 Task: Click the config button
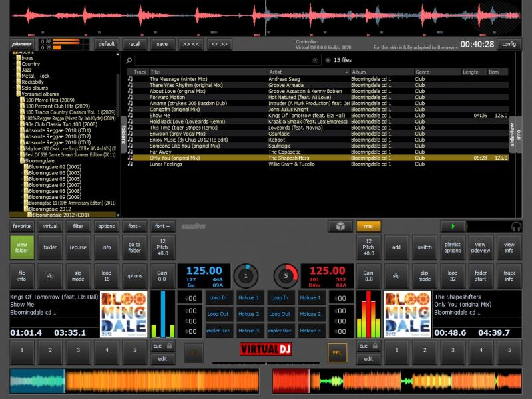[x=509, y=44]
